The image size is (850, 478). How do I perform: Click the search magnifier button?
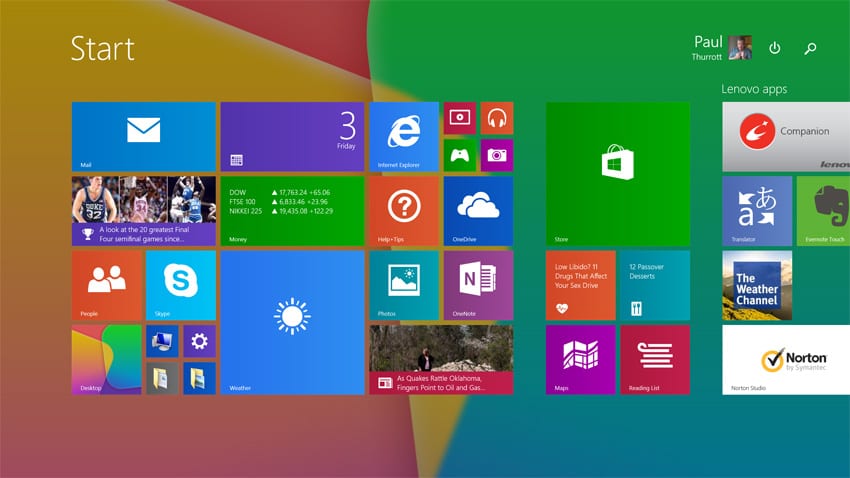[x=810, y=49]
